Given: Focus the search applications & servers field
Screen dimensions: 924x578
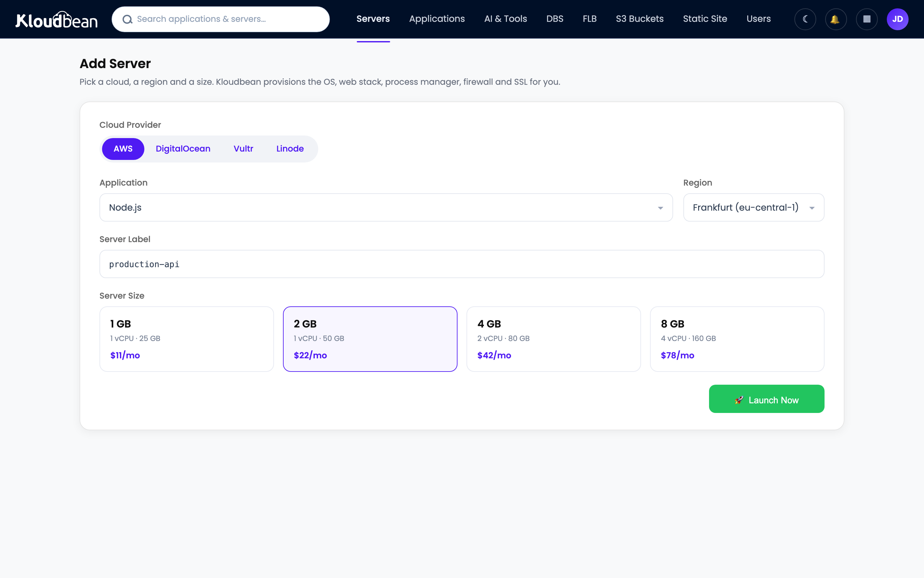Looking at the screenshot, I should point(221,19).
